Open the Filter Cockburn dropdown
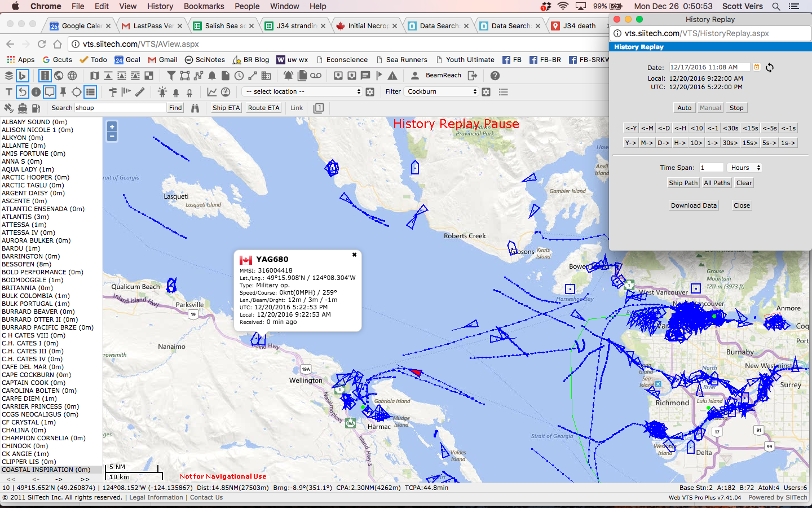The height and width of the screenshot is (508, 812). point(442,91)
